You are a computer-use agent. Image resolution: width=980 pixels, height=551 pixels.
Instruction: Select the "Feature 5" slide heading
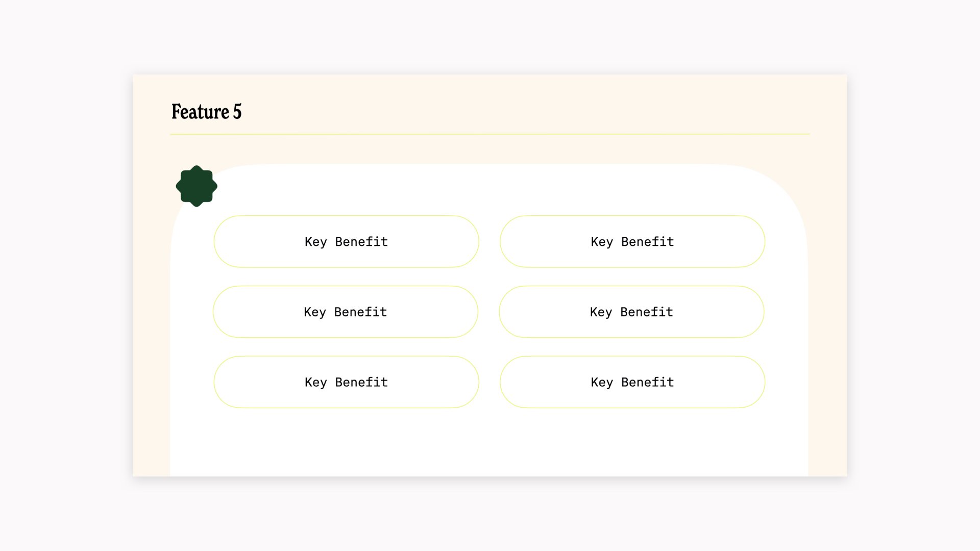tap(206, 112)
